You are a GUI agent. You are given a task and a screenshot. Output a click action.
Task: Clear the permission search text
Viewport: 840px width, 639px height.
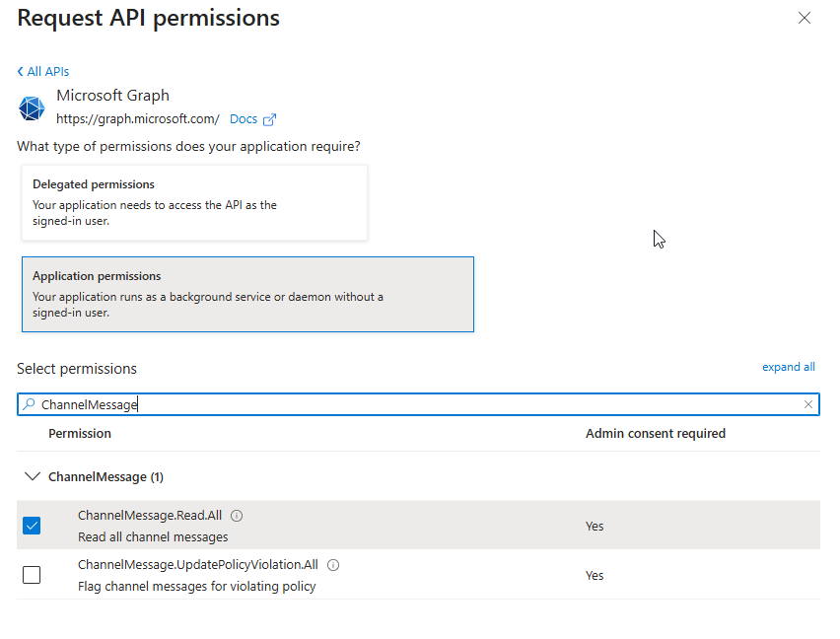[808, 404]
